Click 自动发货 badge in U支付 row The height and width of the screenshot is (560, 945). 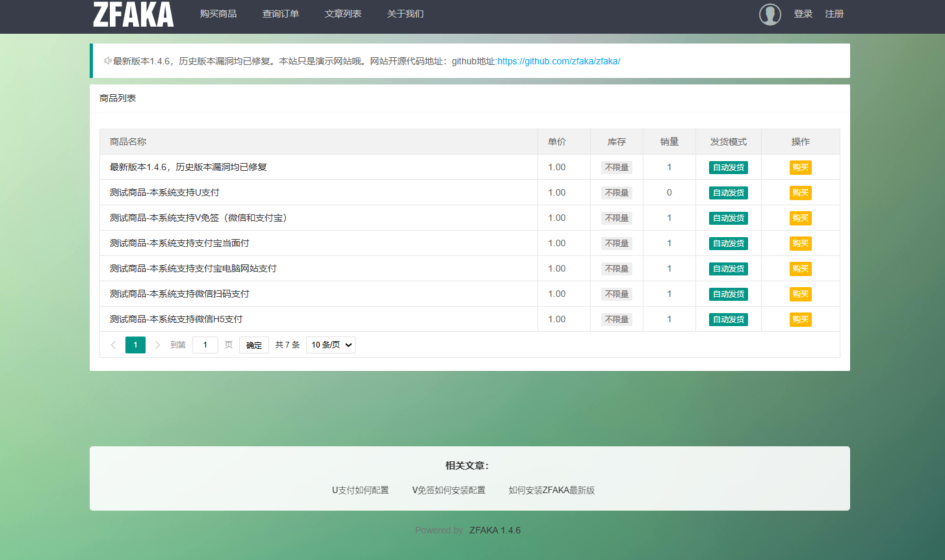pos(729,193)
